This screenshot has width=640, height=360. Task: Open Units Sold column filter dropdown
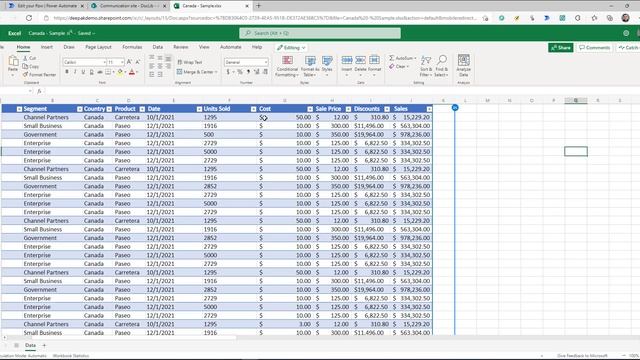pyautogui.click(x=253, y=109)
